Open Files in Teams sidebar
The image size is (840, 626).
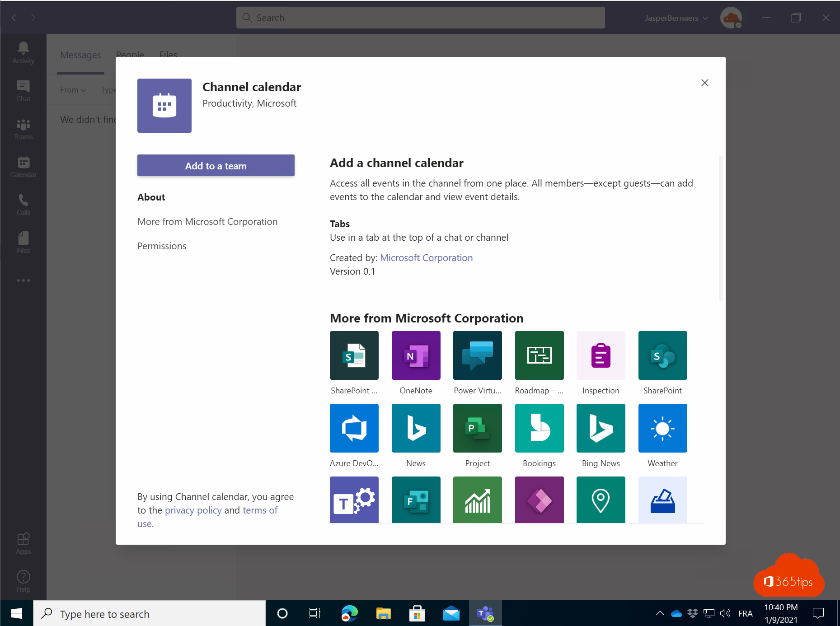[x=23, y=243]
